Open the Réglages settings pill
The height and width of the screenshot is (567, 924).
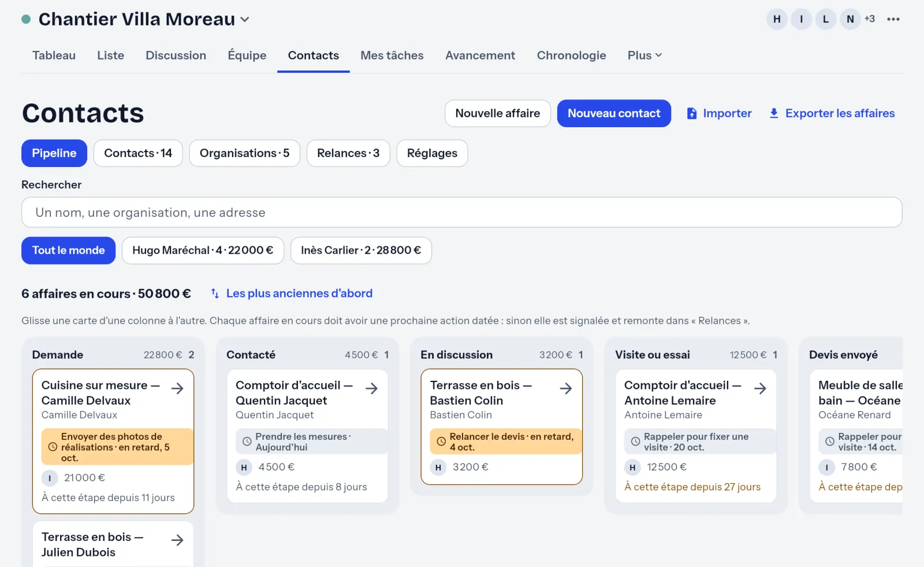coord(432,153)
